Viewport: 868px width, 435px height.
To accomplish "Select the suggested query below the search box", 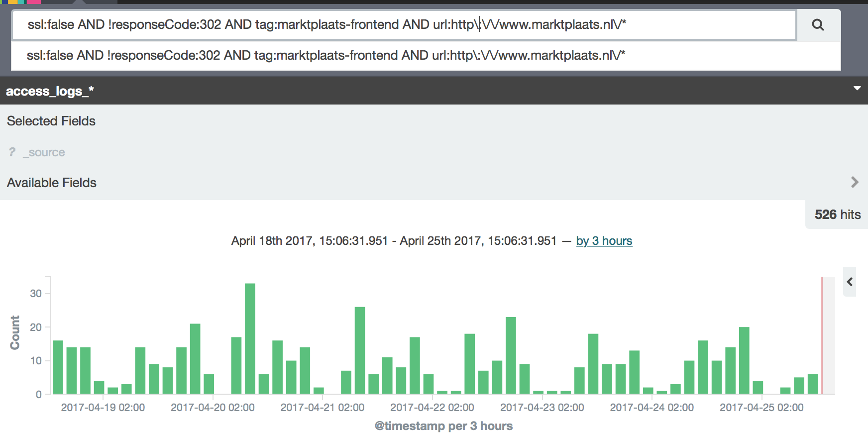I will tap(326, 55).
